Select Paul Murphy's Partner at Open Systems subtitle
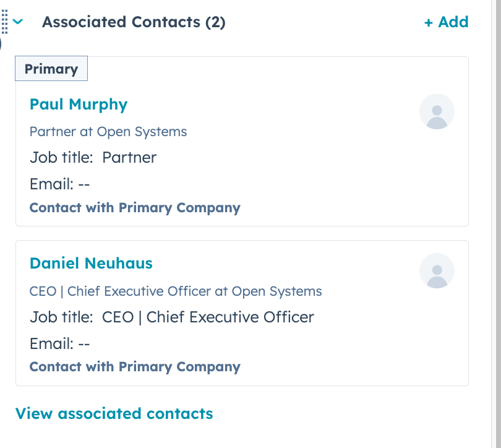Viewport: 501px width, 448px height. tap(108, 132)
